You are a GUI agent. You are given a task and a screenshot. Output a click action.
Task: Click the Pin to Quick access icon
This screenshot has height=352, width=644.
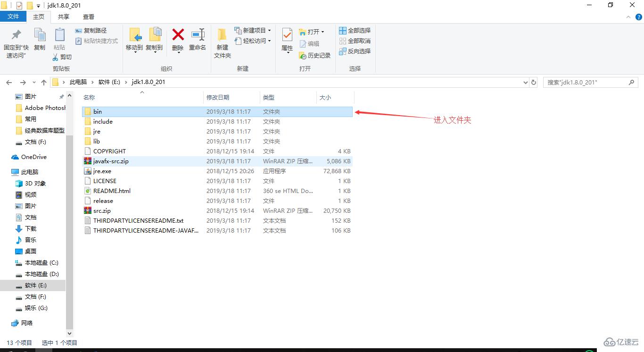[16, 35]
